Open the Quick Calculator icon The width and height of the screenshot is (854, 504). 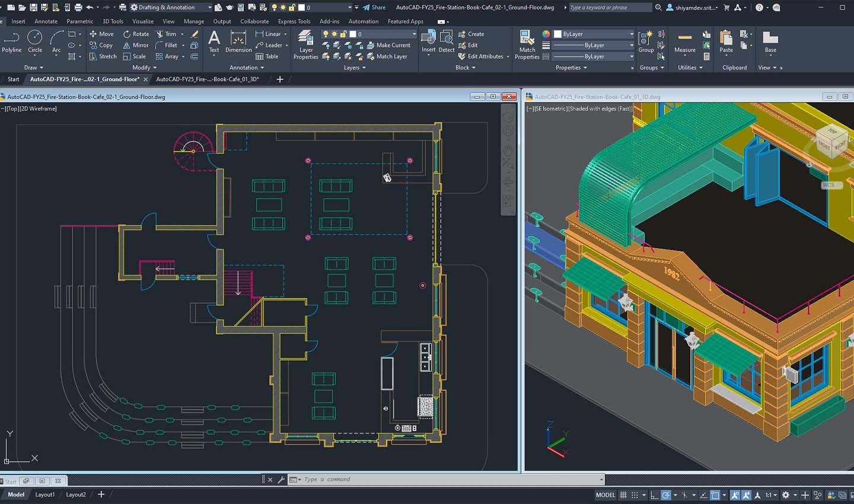[x=706, y=56]
